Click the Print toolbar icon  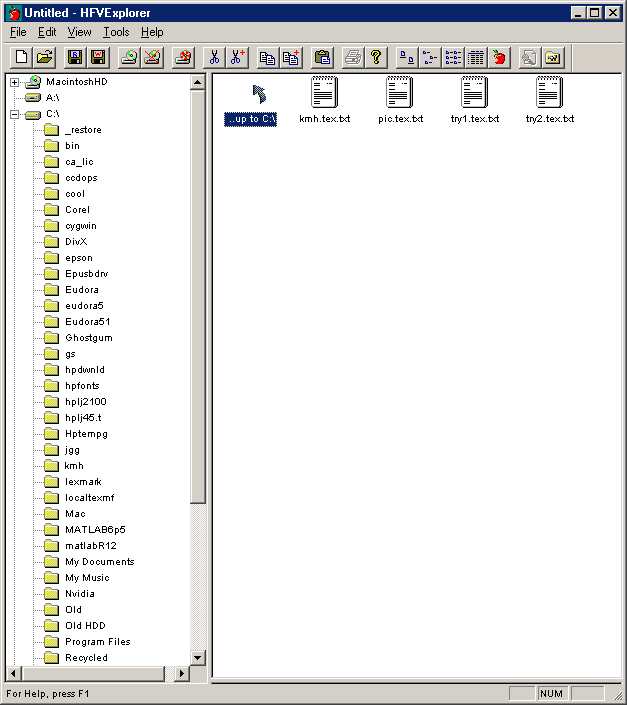click(x=352, y=57)
